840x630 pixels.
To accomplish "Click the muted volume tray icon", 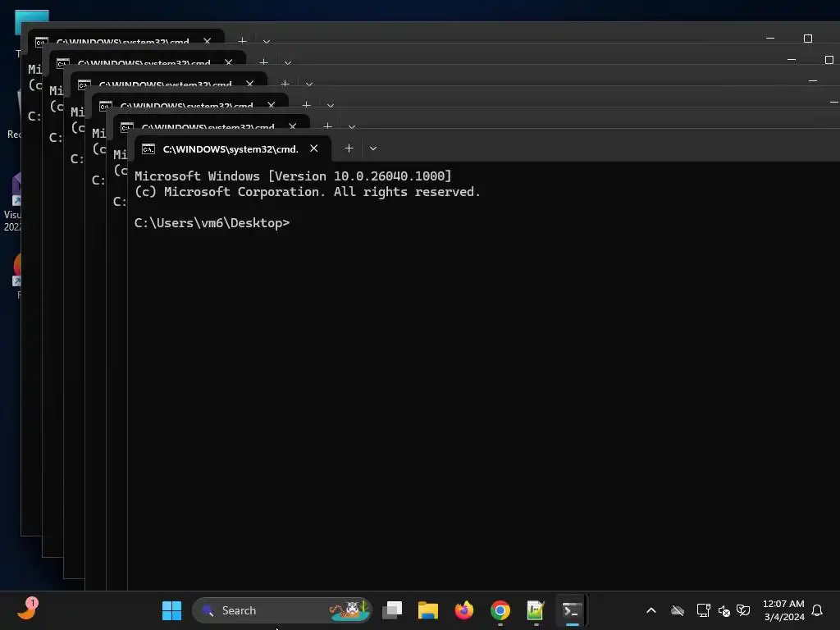I will pyautogui.click(x=724, y=610).
